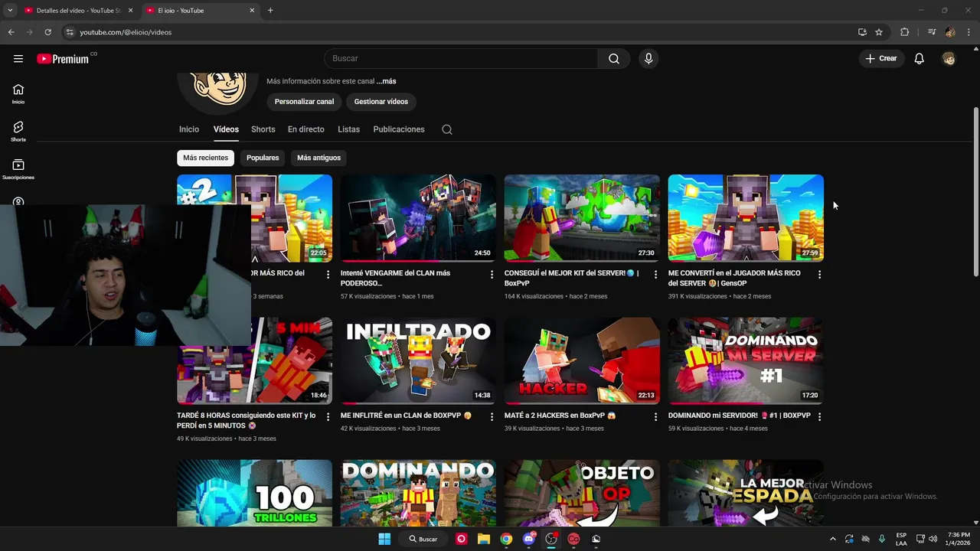Open the INFILTRADO 14:38 video thumbnail

pyautogui.click(x=418, y=360)
